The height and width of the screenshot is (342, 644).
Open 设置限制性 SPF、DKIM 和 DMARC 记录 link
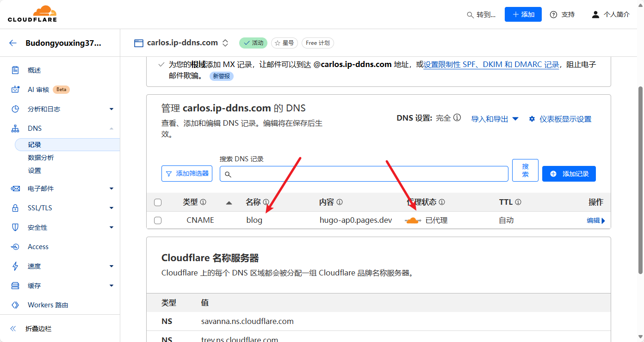pyautogui.click(x=492, y=65)
